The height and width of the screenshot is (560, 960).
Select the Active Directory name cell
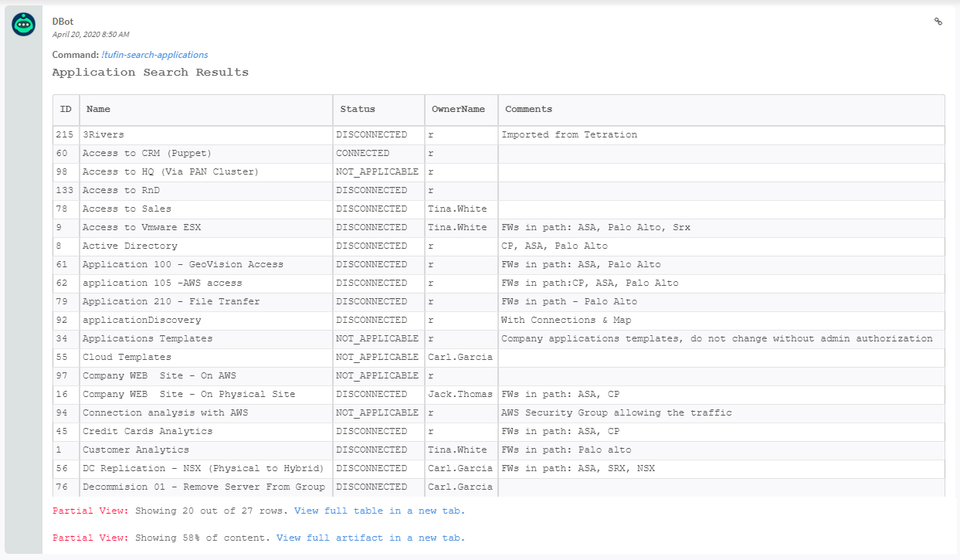coord(130,246)
